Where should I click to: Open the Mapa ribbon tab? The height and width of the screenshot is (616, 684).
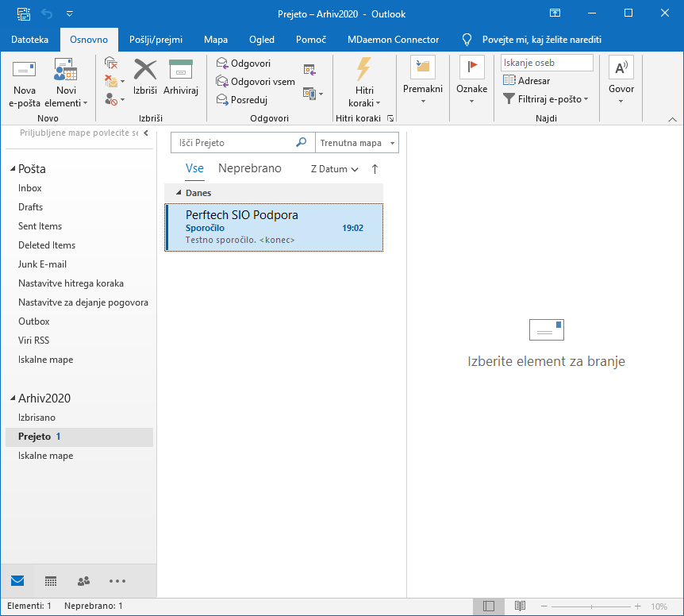click(216, 40)
